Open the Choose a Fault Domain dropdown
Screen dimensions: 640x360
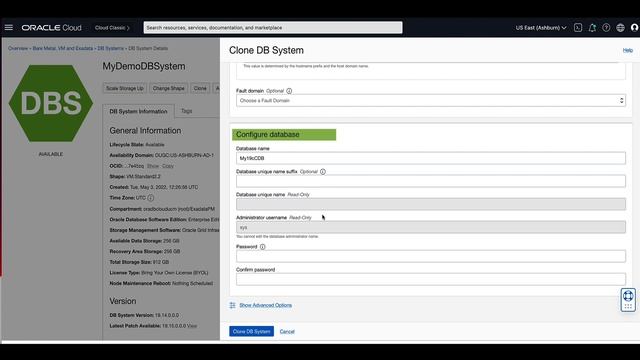[431, 100]
